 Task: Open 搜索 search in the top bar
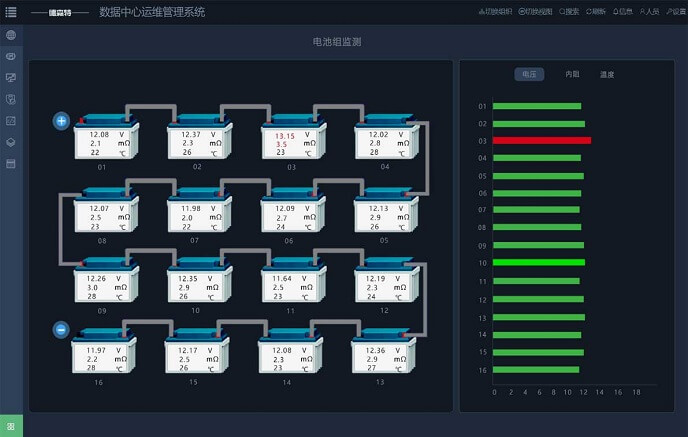pyautogui.click(x=569, y=11)
